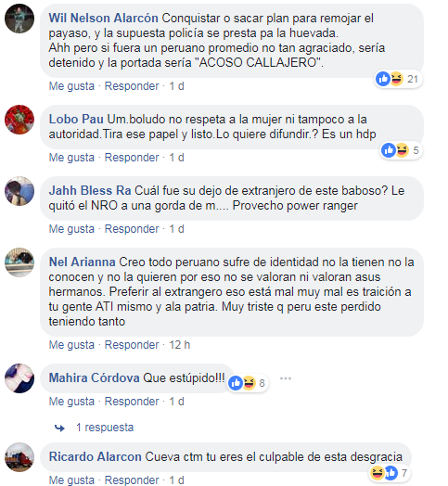
Task: Click Responder under Nel Arianna's comment
Action: tap(132, 345)
